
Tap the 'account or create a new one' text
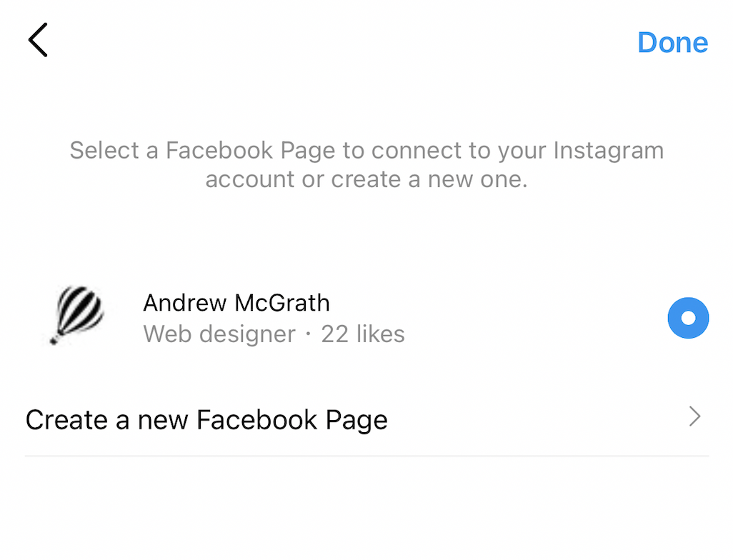[x=366, y=179]
